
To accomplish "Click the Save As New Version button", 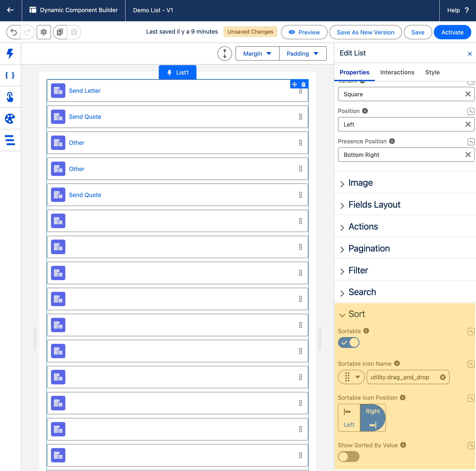I will pos(365,32).
